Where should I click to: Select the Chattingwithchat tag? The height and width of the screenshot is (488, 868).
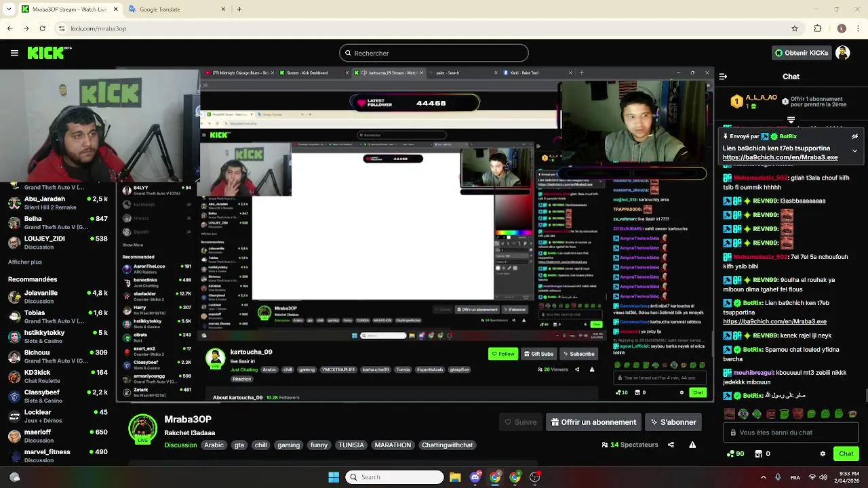click(x=447, y=445)
